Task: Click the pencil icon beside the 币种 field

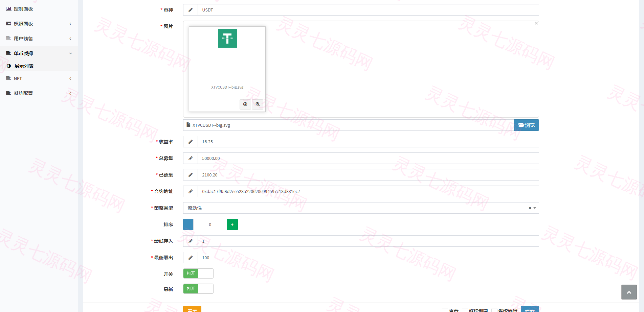Action: tap(191, 10)
